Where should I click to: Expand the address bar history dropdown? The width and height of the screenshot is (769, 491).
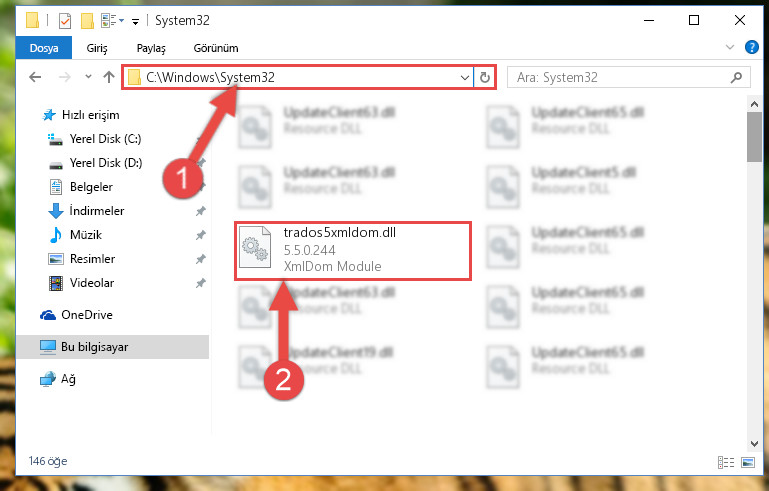click(464, 78)
